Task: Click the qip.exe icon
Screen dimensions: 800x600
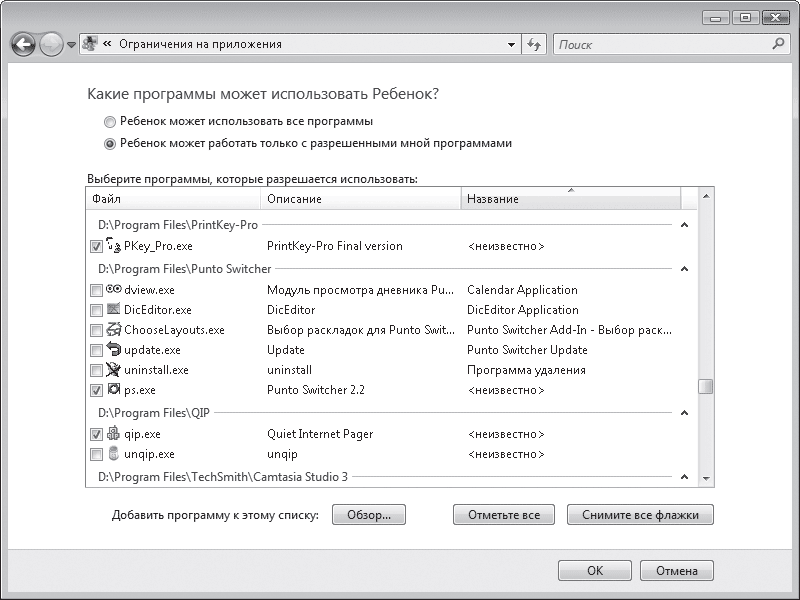Action: [113, 434]
